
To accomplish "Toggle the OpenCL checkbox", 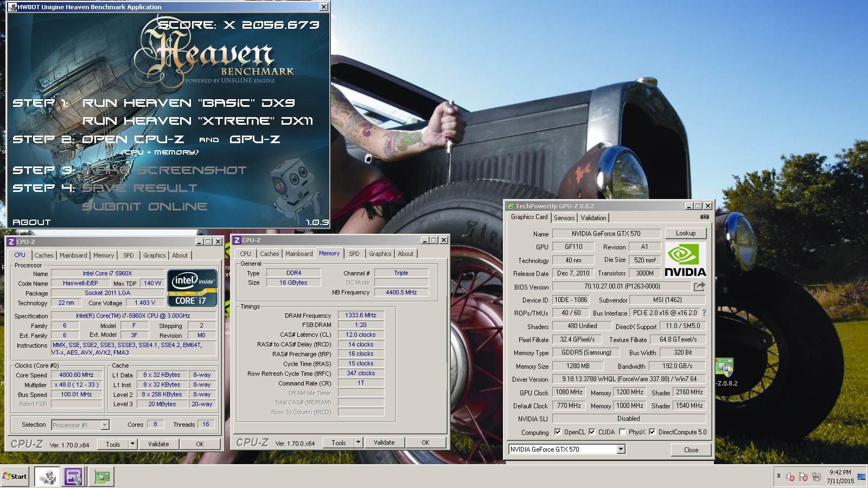I will (558, 432).
